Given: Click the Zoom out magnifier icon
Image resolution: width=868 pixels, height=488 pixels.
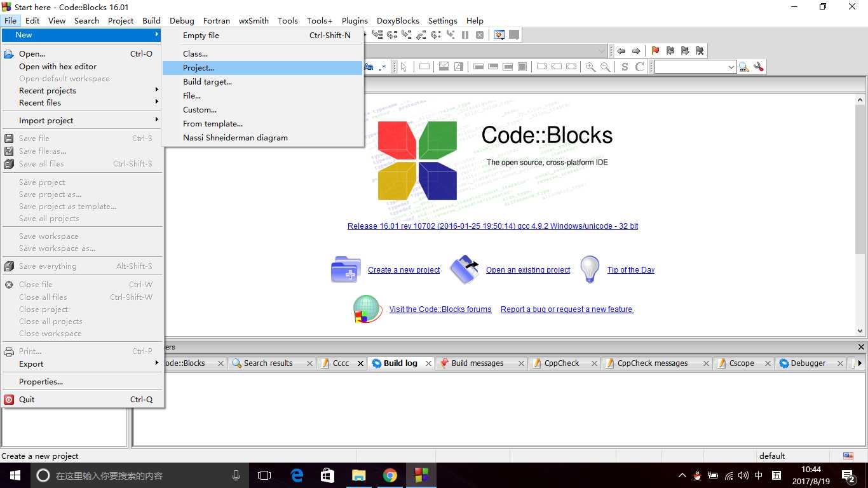Looking at the screenshot, I should (605, 67).
